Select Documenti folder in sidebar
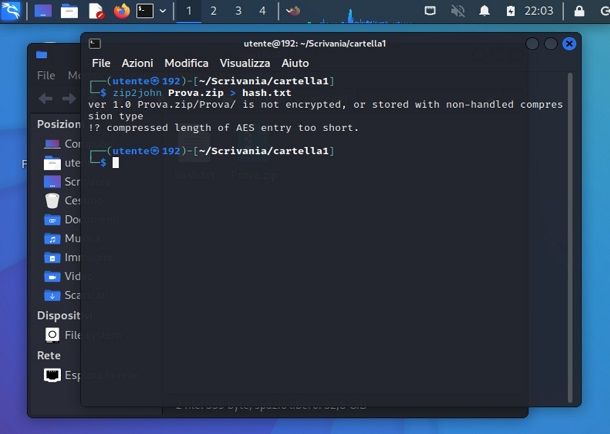 pos(61,220)
